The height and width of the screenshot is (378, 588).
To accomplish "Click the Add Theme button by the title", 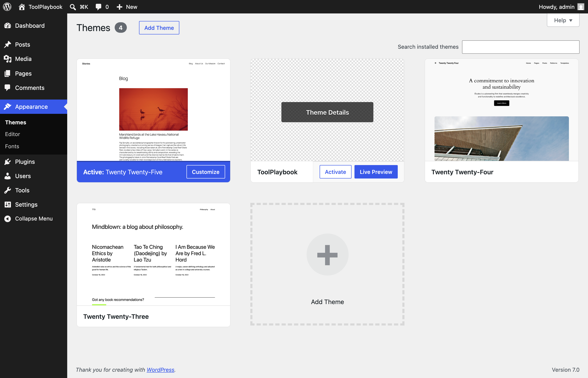I will coord(159,28).
